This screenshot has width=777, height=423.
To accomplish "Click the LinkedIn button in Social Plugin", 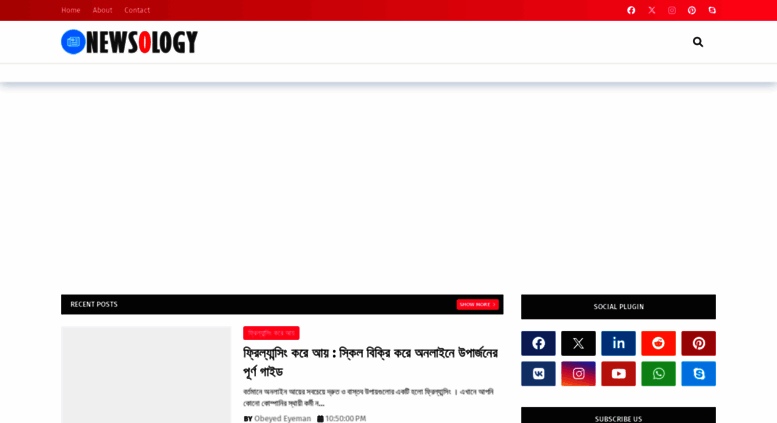I will pyautogui.click(x=618, y=343).
